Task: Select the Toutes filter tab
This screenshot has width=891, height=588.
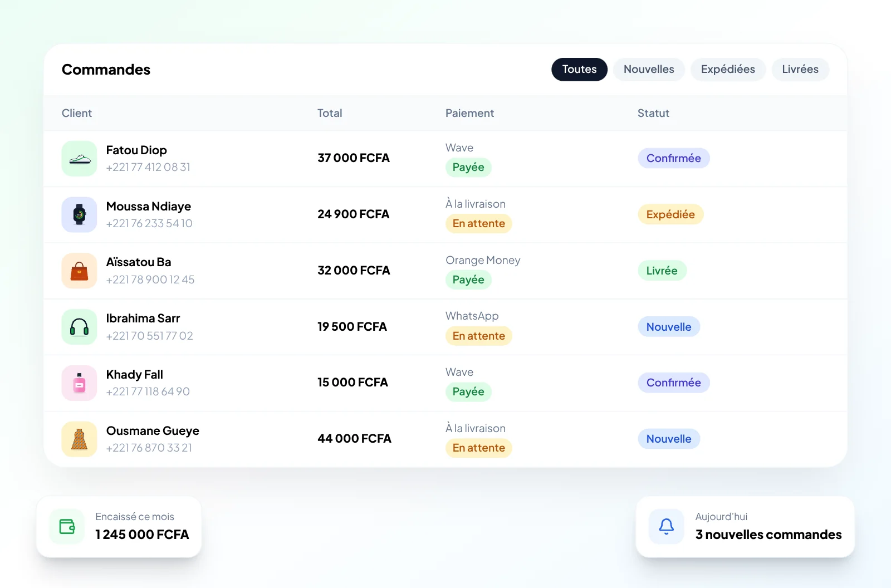Action: pyautogui.click(x=579, y=70)
